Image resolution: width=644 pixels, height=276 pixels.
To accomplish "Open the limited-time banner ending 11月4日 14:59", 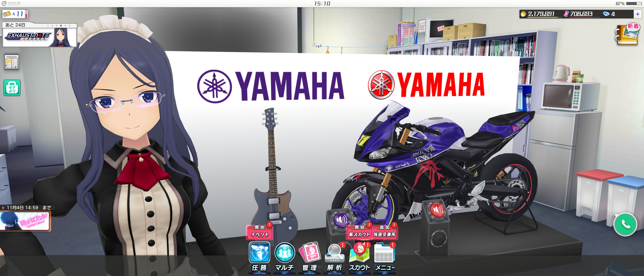I will (x=25, y=221).
